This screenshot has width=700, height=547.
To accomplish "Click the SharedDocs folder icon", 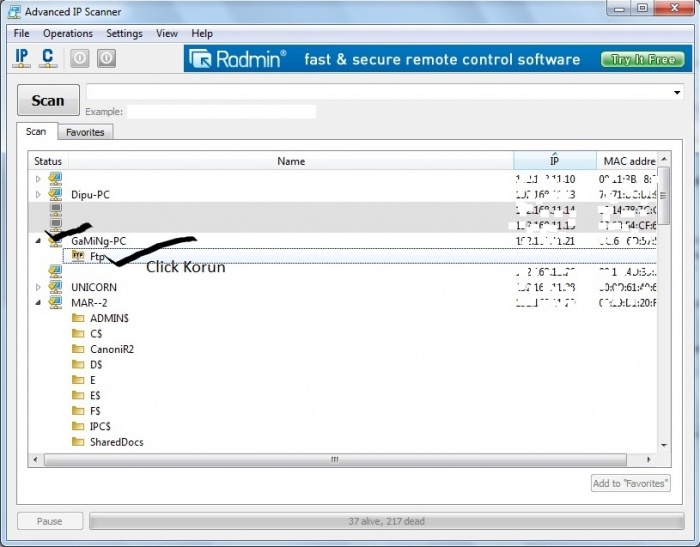I will (x=78, y=442).
